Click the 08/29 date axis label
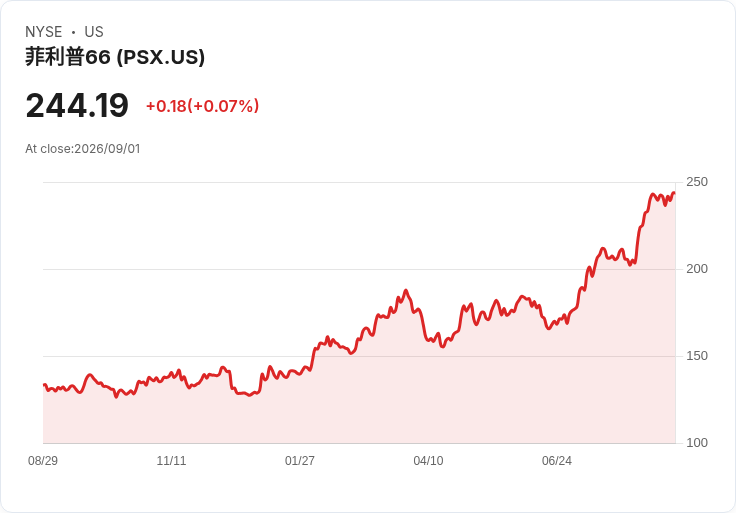The height and width of the screenshot is (513, 736). pos(43,460)
